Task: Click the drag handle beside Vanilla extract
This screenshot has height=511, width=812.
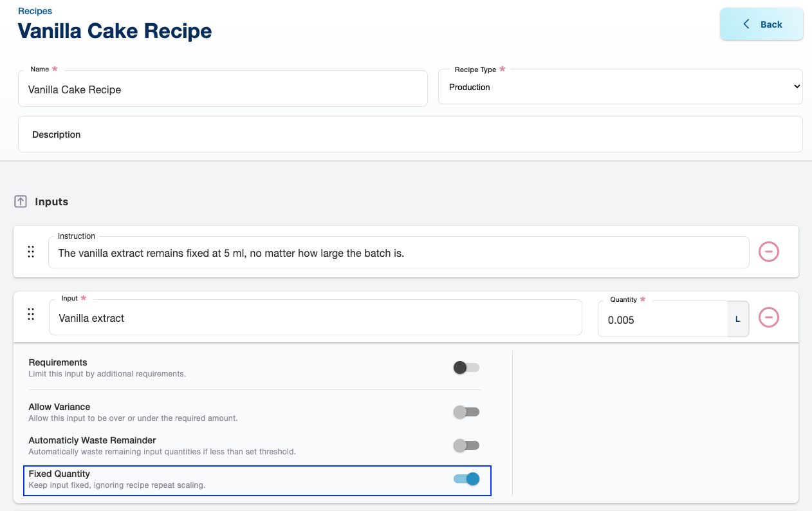Action: pos(31,315)
